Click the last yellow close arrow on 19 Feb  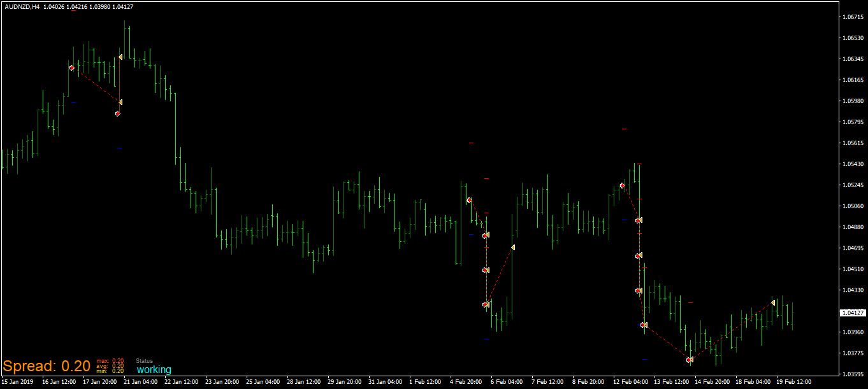[x=772, y=302]
